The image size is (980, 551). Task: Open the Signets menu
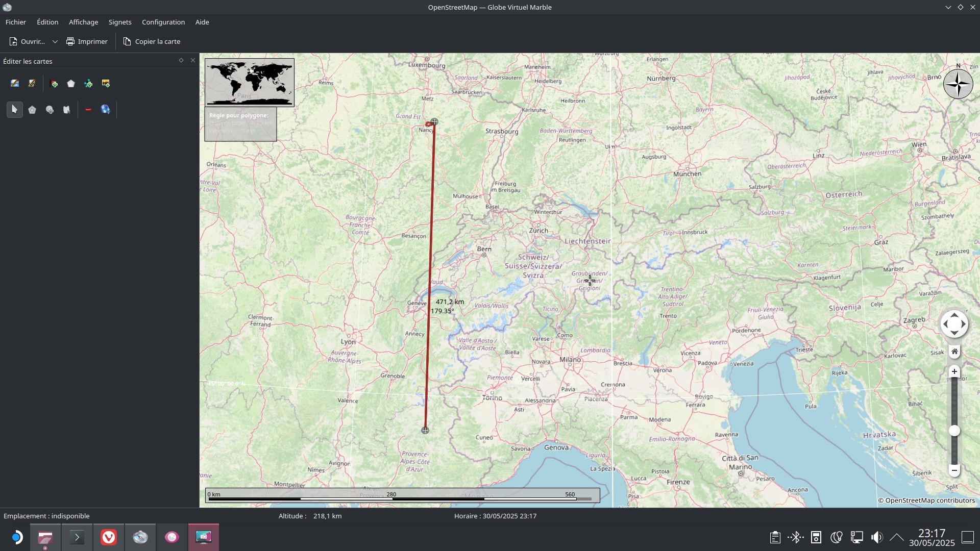(x=120, y=22)
